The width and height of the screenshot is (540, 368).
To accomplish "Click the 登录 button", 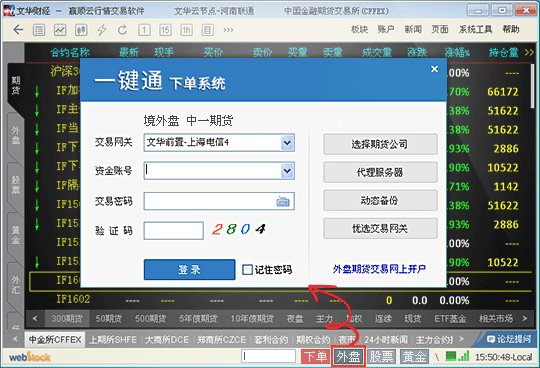I will click(189, 270).
